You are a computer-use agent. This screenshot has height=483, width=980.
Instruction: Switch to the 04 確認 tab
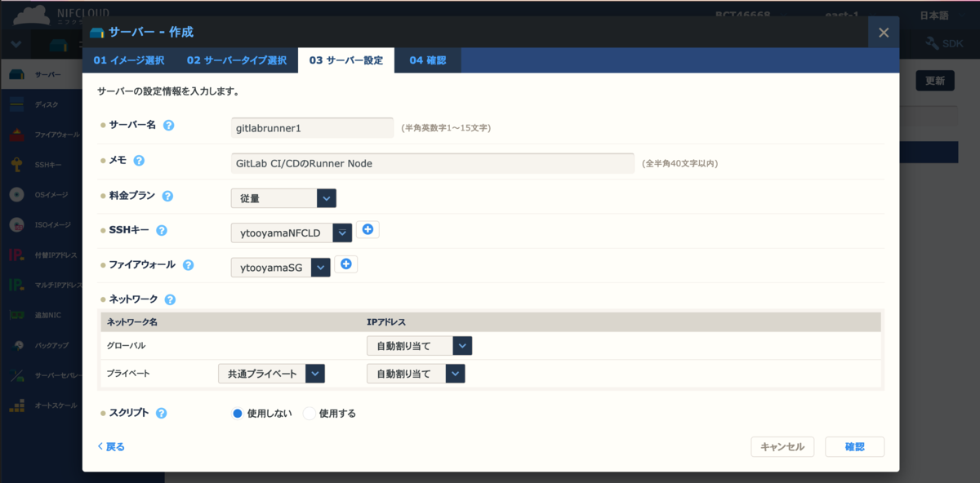click(x=428, y=60)
